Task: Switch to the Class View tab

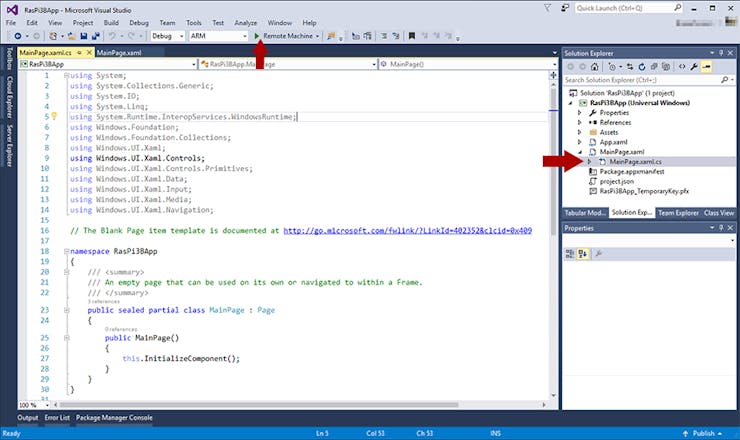Action: (x=719, y=213)
